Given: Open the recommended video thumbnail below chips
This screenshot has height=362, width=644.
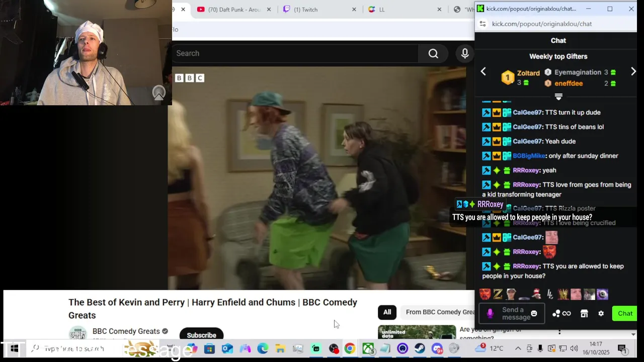Looking at the screenshot, I should pyautogui.click(x=417, y=333).
